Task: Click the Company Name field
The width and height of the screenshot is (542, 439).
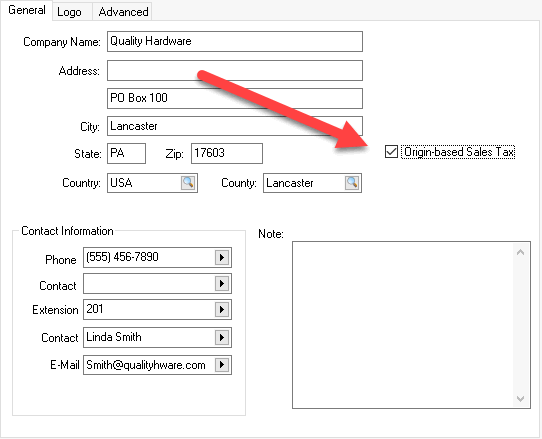Action: (x=235, y=41)
